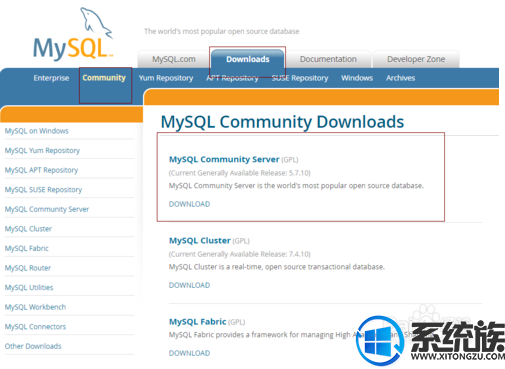505x369 pixels.
Task: Click the MySQL Cluster heading link
Action: [x=200, y=241]
